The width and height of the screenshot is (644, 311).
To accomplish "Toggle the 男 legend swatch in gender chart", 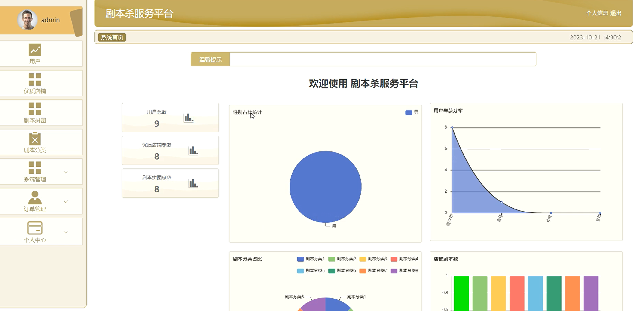I will pos(409,113).
